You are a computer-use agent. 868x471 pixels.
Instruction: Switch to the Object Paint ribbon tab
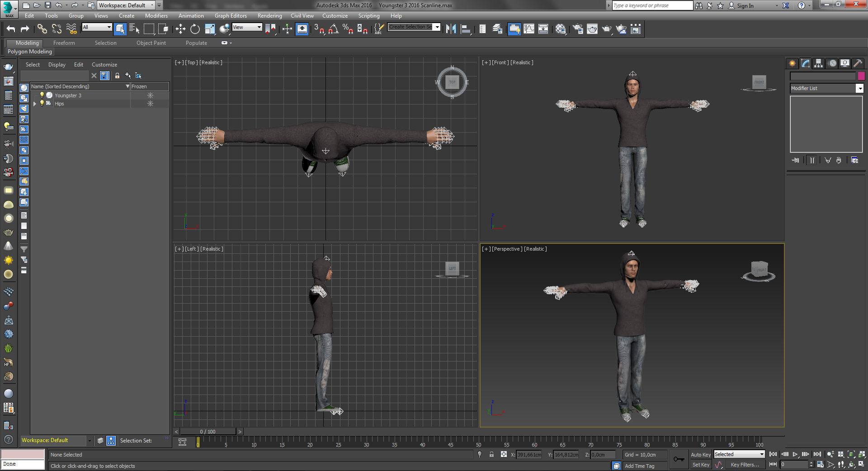coord(151,43)
